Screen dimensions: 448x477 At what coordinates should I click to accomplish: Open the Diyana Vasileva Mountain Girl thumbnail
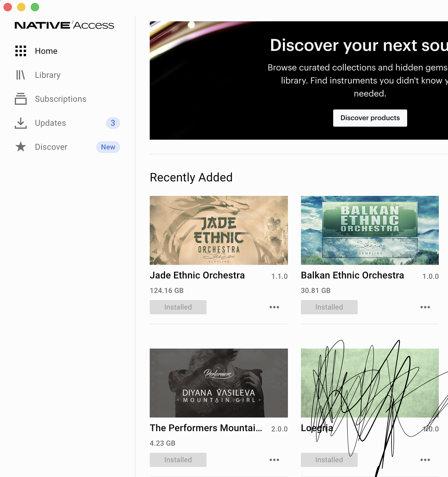(219, 383)
